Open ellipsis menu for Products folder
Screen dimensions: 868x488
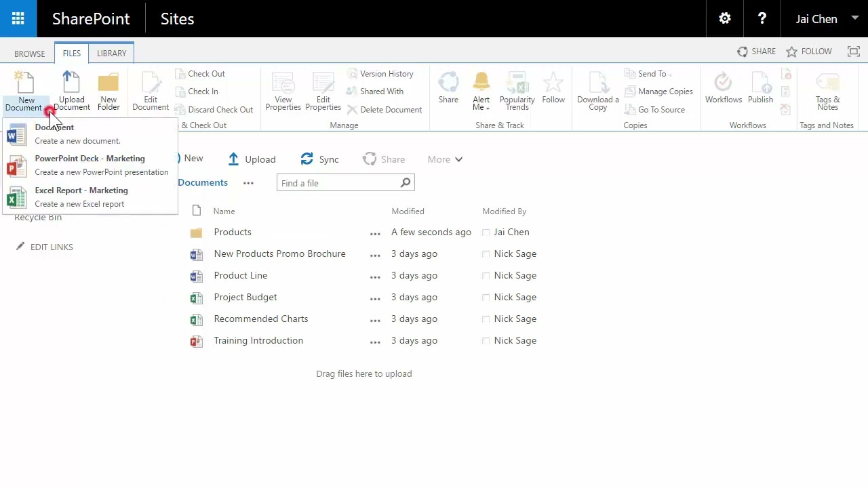coord(375,233)
